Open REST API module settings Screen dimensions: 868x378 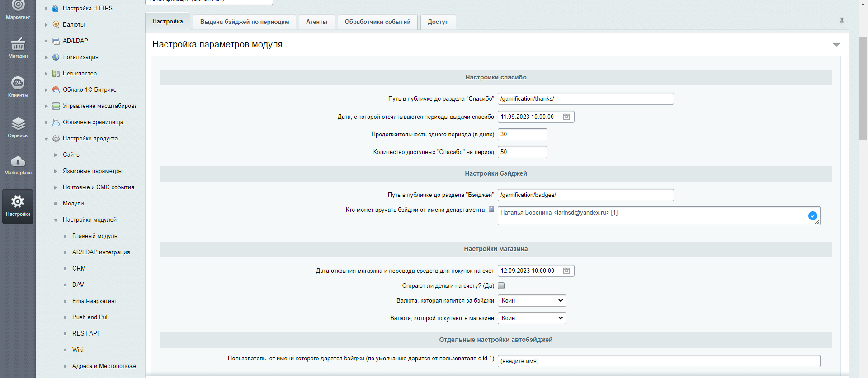tap(85, 334)
